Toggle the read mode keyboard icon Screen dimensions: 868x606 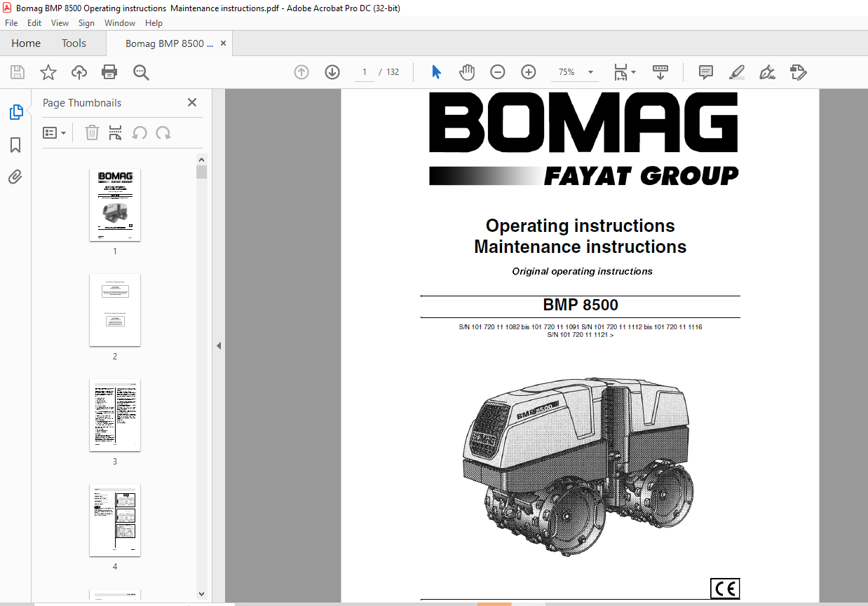[660, 72]
